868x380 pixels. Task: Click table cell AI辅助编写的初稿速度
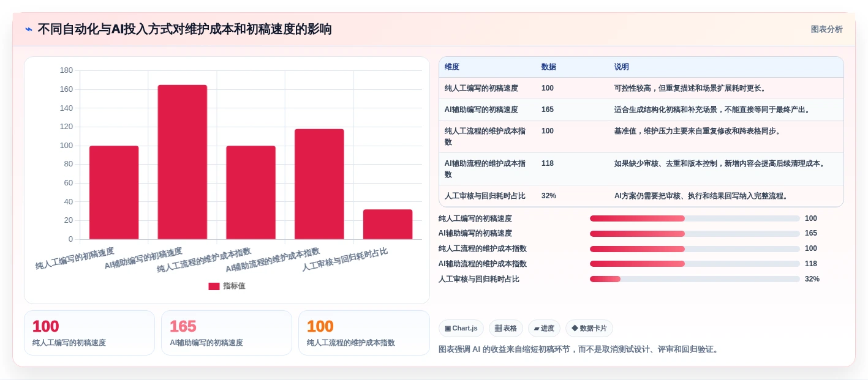click(481, 110)
